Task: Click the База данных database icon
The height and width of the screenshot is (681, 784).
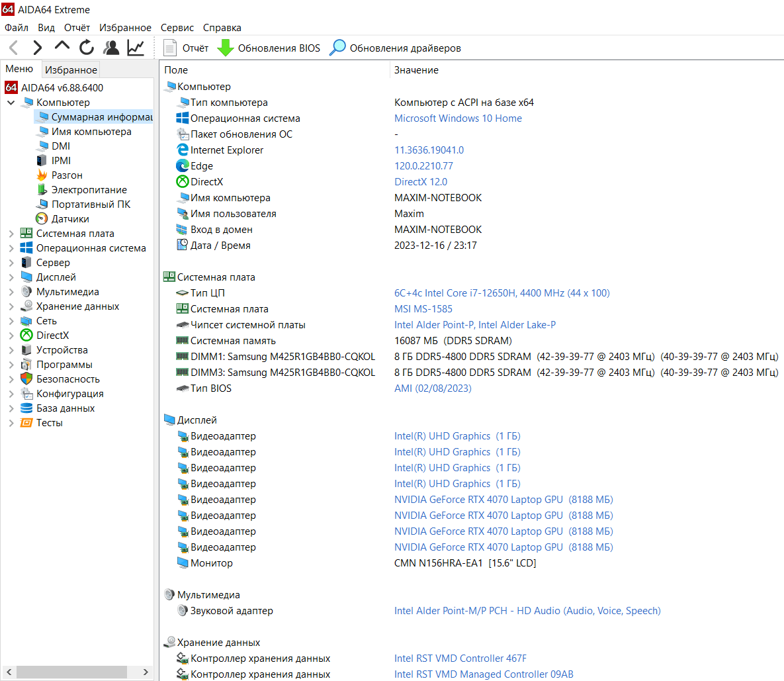Action: (x=26, y=408)
